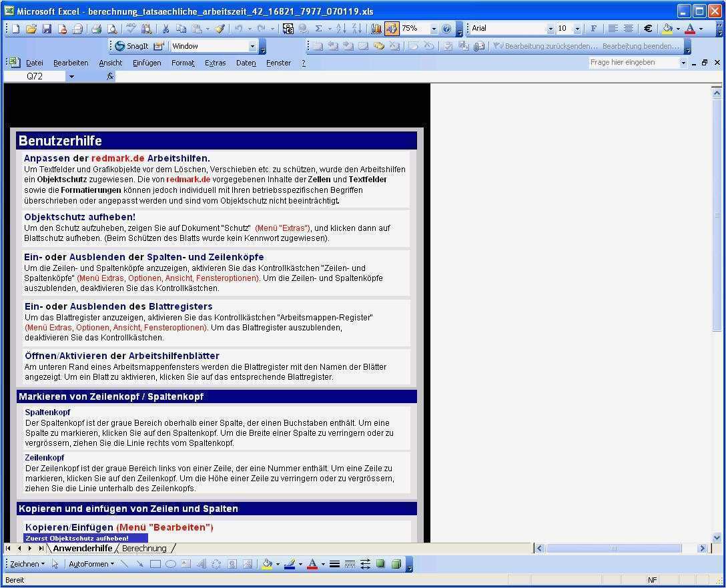The height and width of the screenshot is (588, 726).
Task: Click the fx insert function button
Action: [x=109, y=76]
